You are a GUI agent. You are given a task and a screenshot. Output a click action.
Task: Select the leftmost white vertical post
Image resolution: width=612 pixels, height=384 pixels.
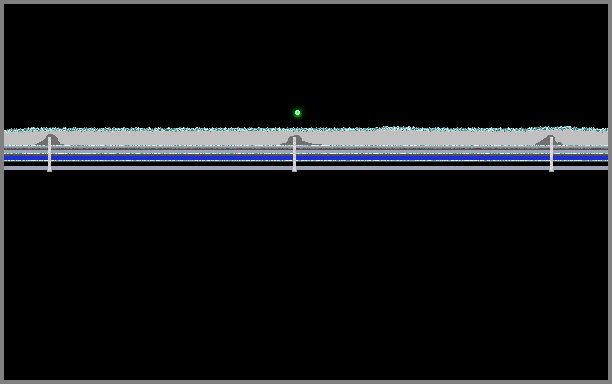(x=50, y=154)
